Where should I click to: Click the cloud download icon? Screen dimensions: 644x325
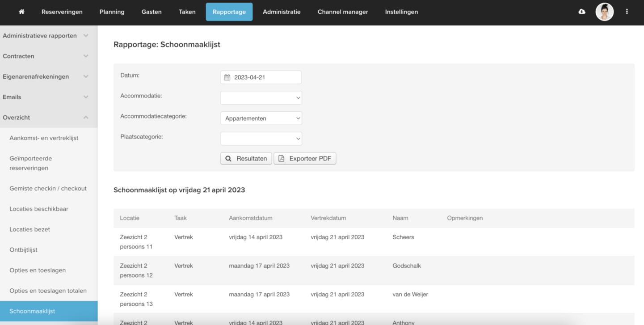tap(581, 12)
